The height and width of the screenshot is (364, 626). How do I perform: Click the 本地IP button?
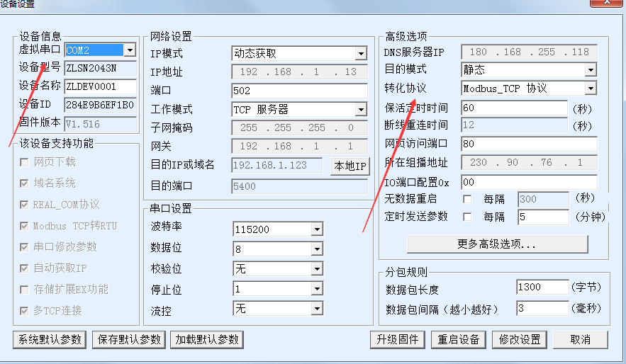click(x=350, y=166)
